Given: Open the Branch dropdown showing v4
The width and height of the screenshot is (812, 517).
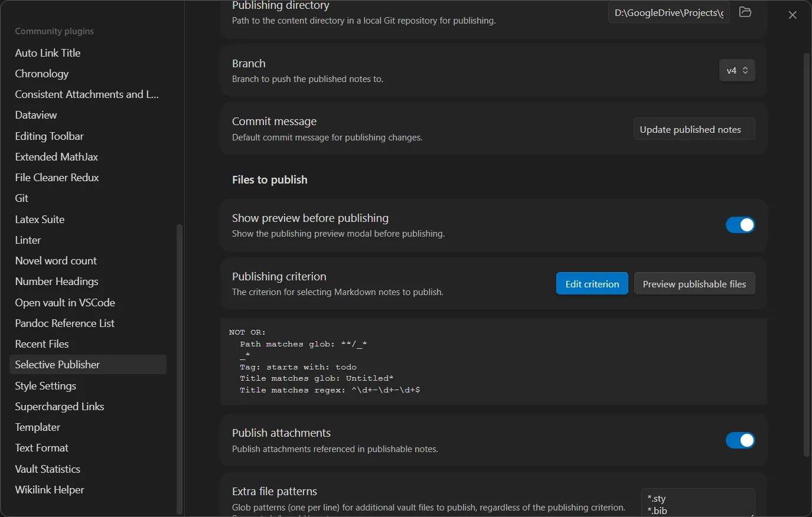Looking at the screenshot, I should point(737,70).
